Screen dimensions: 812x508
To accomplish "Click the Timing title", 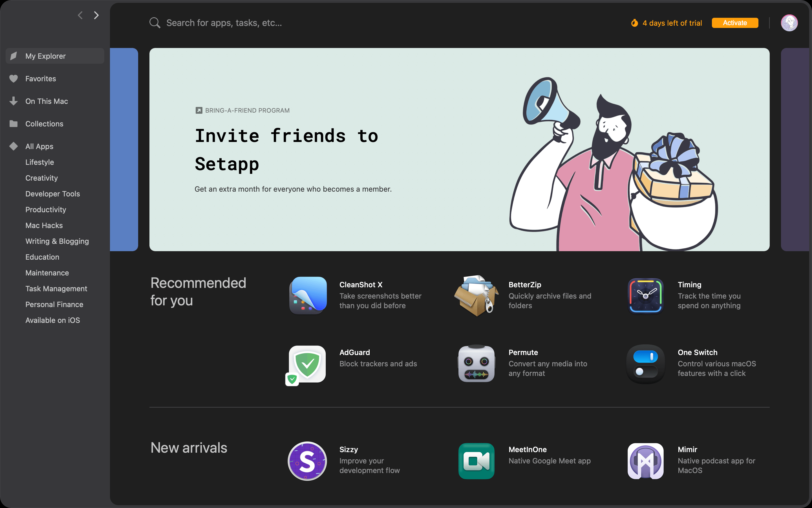I will click(690, 284).
